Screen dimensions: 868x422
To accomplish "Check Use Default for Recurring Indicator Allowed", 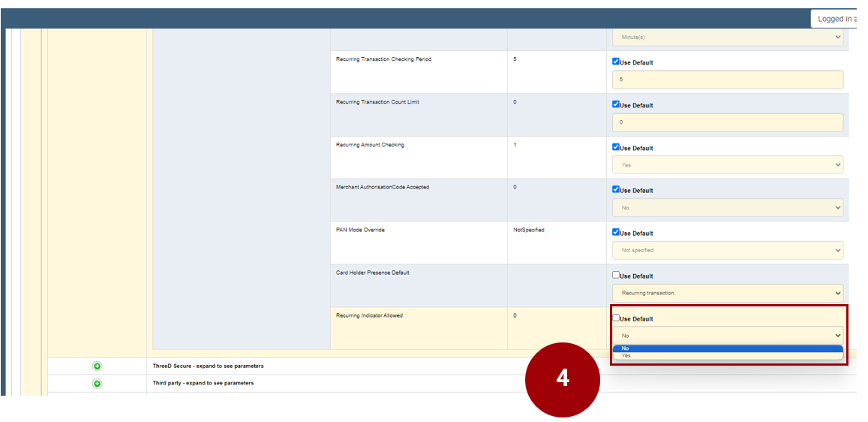I will click(x=616, y=318).
